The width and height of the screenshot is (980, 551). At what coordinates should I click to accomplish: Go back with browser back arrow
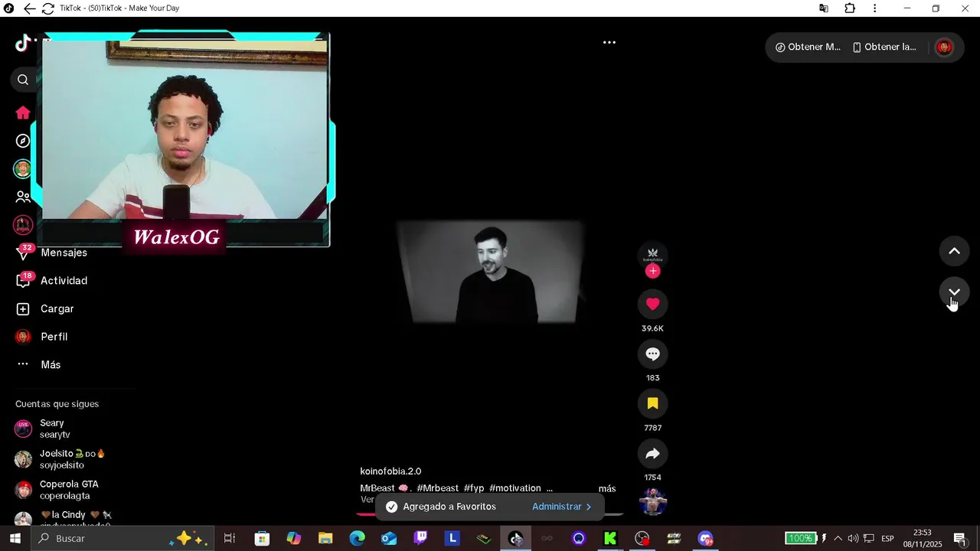point(29,8)
